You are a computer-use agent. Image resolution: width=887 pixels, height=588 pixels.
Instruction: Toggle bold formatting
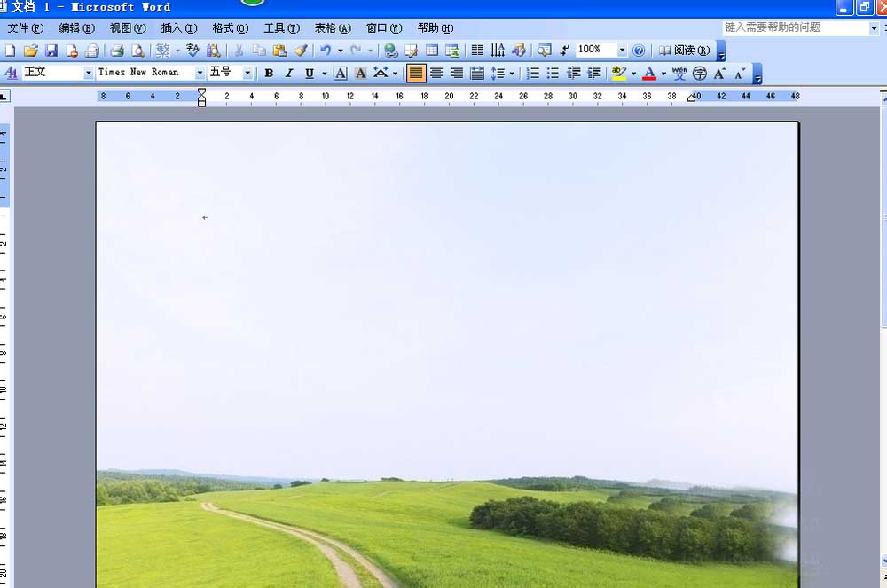pyautogui.click(x=269, y=73)
